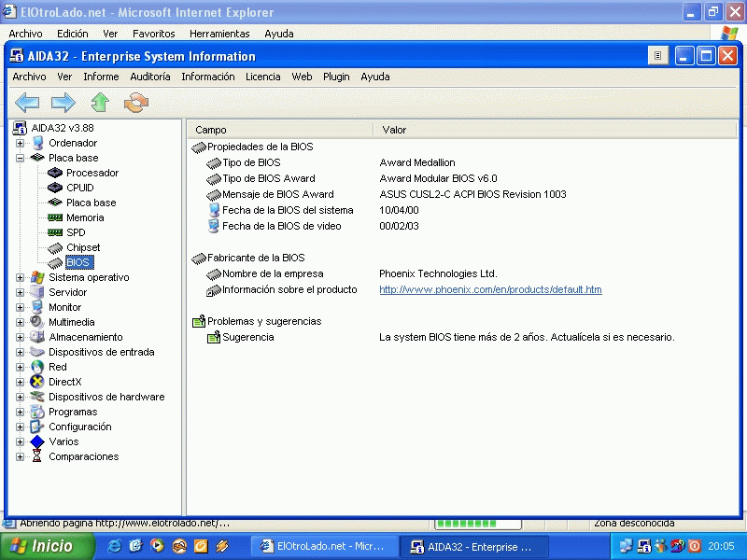Open Favoritos menu in Internet Explorer
Screen dimensions: 747x560
click(153, 34)
